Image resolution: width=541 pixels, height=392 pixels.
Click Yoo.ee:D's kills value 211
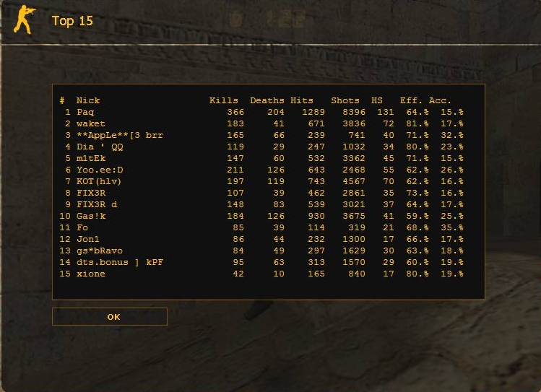pyautogui.click(x=235, y=170)
